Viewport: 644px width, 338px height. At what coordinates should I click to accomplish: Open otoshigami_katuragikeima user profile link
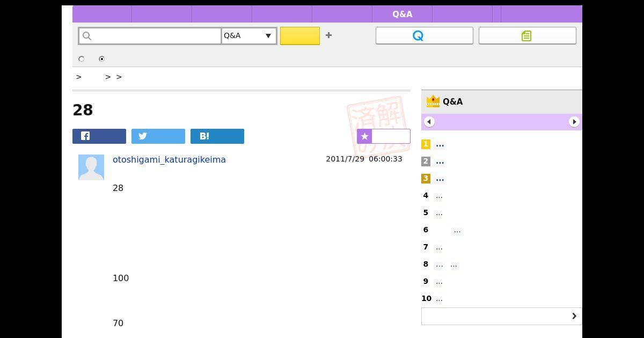tap(169, 159)
